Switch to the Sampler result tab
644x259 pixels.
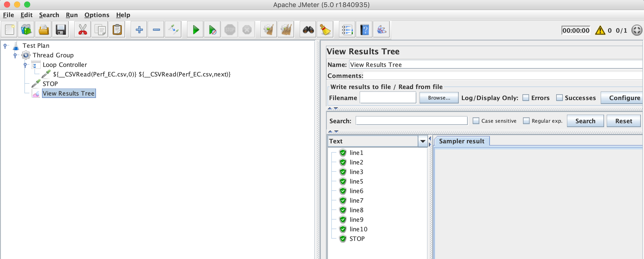coord(462,141)
